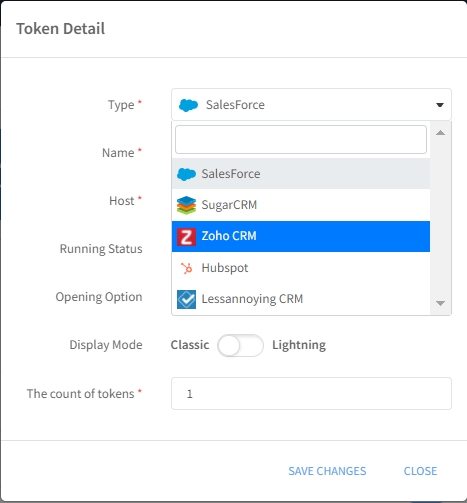Click SAVE CHANGES button
This screenshot has width=467, height=503.
327,471
